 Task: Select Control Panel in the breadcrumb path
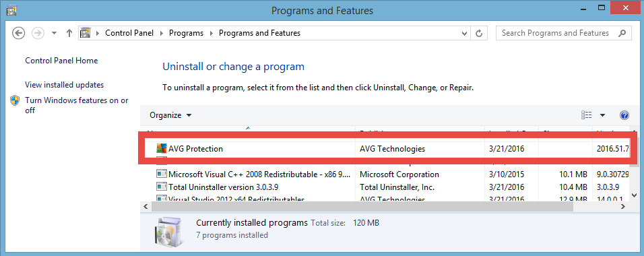click(x=129, y=33)
